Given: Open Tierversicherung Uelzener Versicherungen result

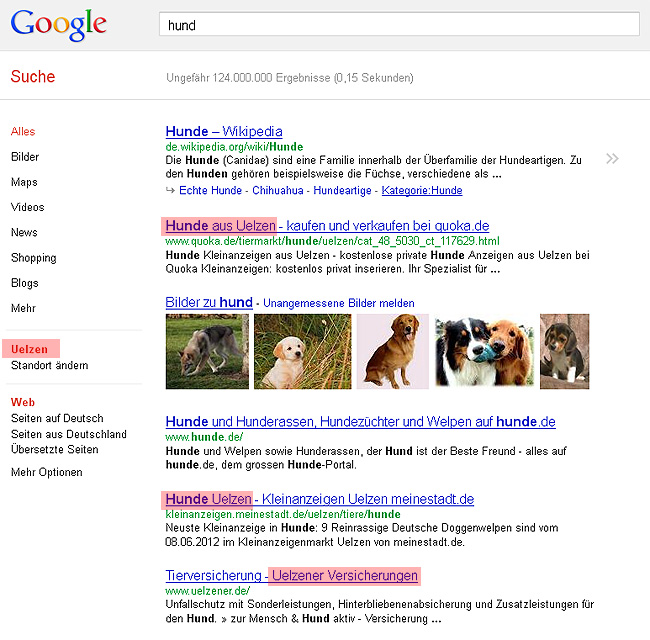Looking at the screenshot, I should click(291, 576).
